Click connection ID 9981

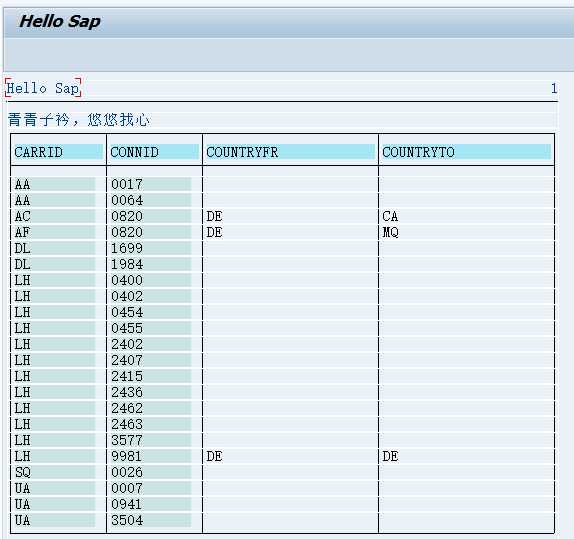[127, 456]
